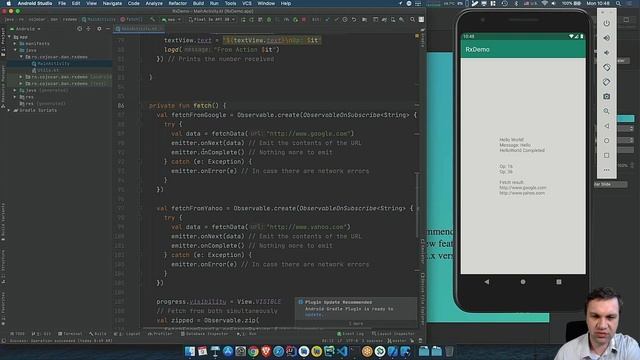Screen dimensions: 640x360
Task: Open the project panel settings gear
Action: pos(99,29)
